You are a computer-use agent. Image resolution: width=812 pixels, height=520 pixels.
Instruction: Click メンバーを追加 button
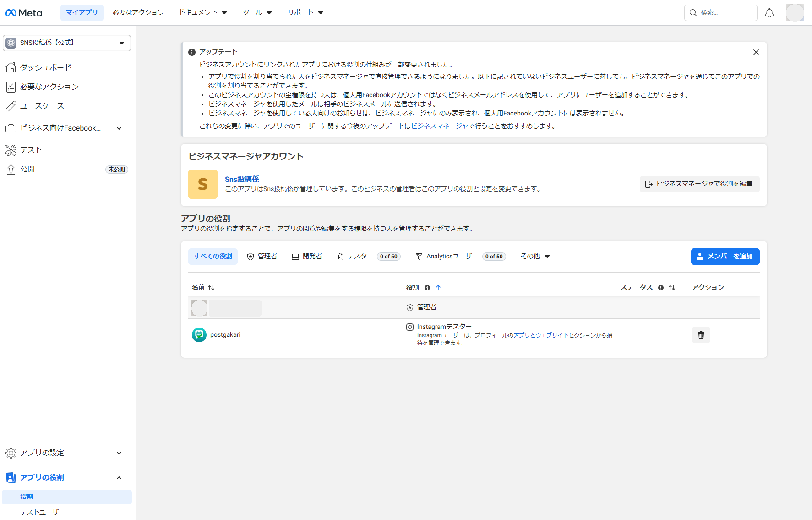(x=725, y=257)
